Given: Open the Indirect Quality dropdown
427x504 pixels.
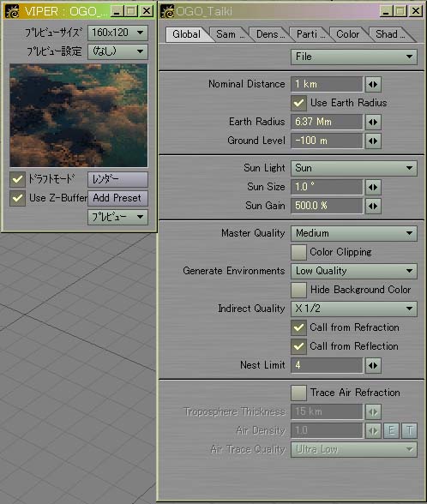Looking at the screenshot, I should [x=354, y=309].
